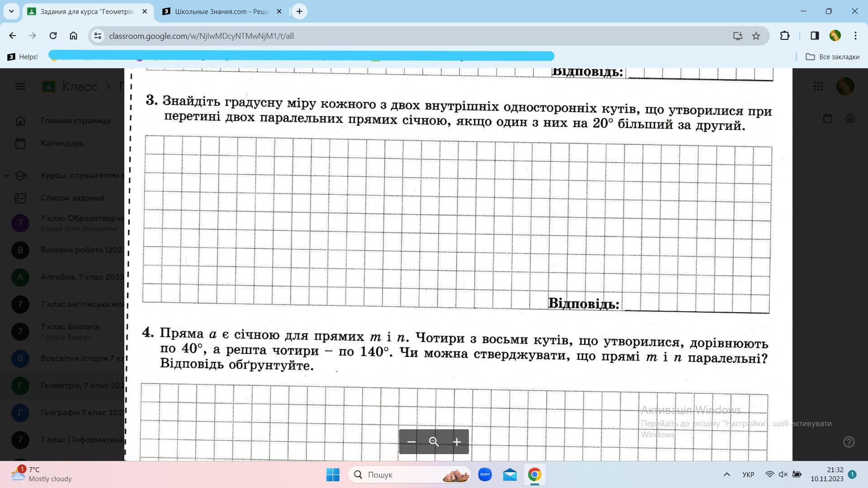Open Zoom from the taskbar
Viewport: 868px width, 488px height.
(485, 474)
